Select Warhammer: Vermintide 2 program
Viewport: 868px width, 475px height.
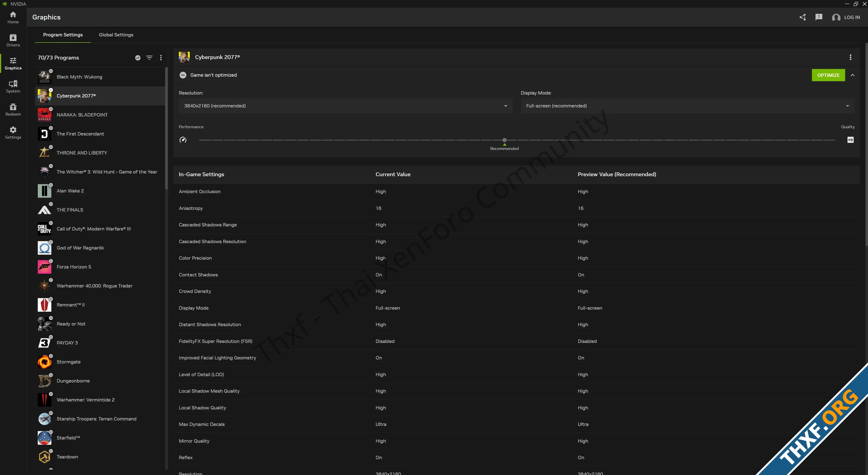coord(100,400)
